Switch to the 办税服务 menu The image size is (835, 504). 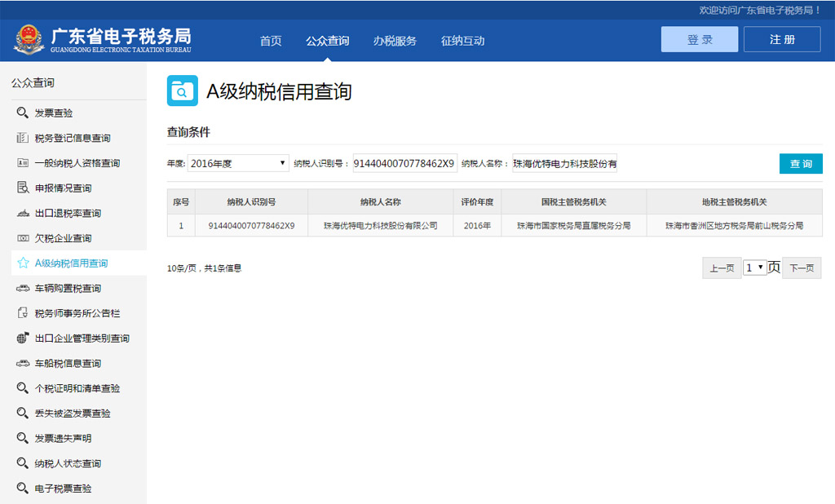(x=395, y=41)
